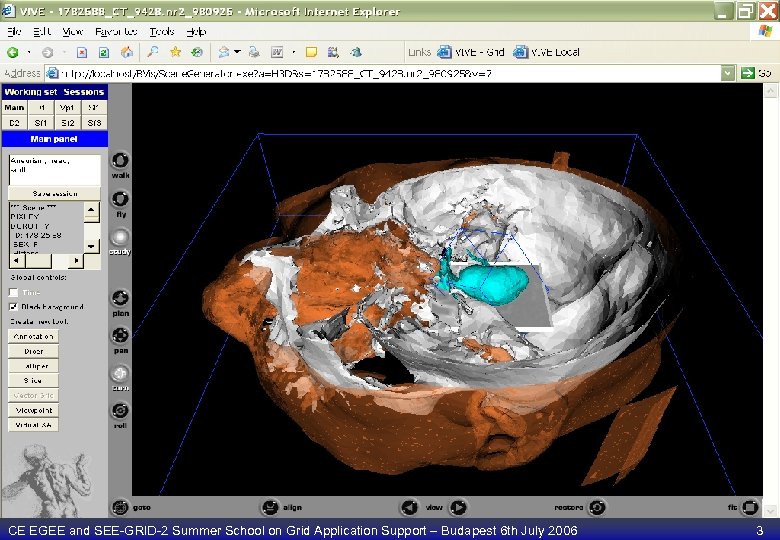780x540 pixels.
Task: Open the VIVE Local link
Action: coord(547,52)
